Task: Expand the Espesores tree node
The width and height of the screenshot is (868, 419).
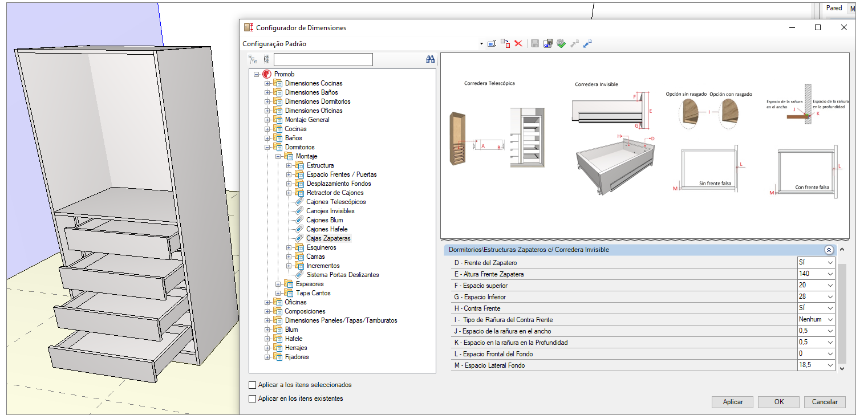Action: click(x=278, y=284)
